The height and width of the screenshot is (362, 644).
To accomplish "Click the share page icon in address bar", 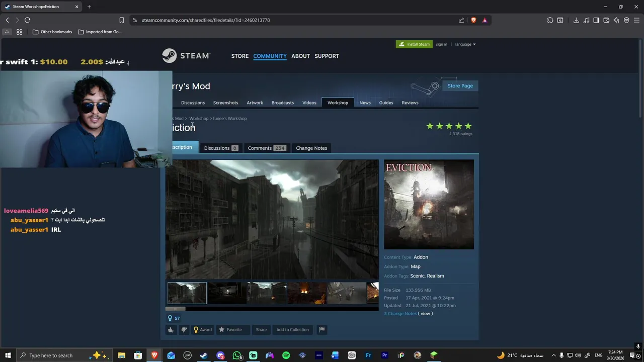I will pos(461,20).
